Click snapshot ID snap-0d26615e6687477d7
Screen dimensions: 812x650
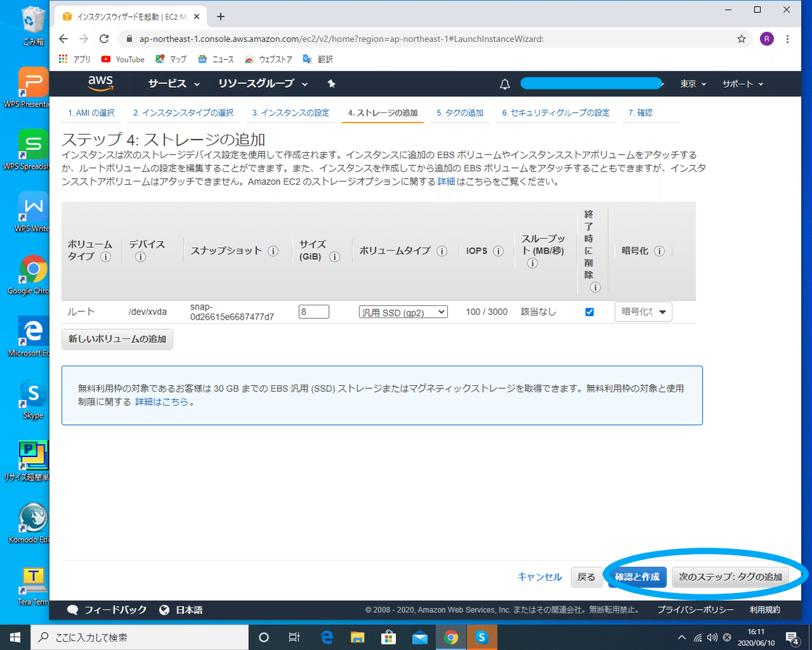coord(232,311)
